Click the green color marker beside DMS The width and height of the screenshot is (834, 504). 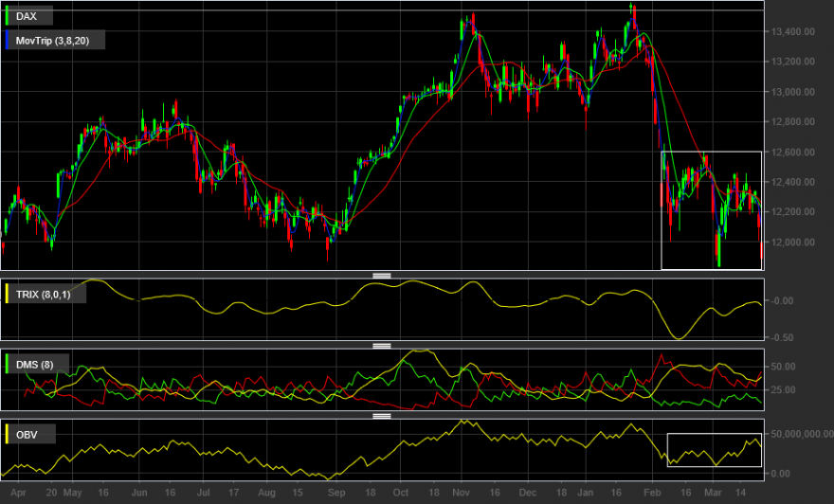pos(7,364)
